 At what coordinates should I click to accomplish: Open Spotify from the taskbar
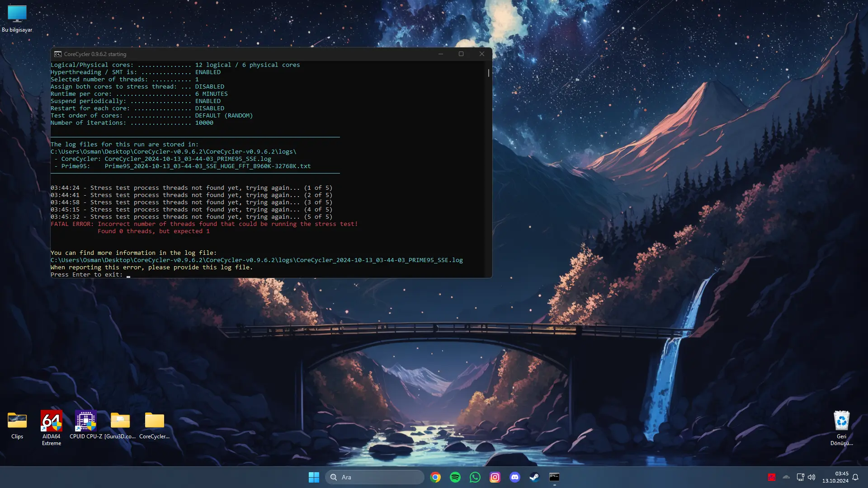click(x=455, y=477)
